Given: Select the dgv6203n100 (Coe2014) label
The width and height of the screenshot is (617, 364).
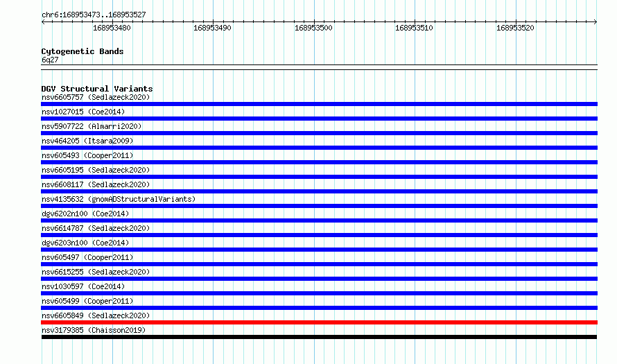Looking at the screenshot, I should 85,243.
